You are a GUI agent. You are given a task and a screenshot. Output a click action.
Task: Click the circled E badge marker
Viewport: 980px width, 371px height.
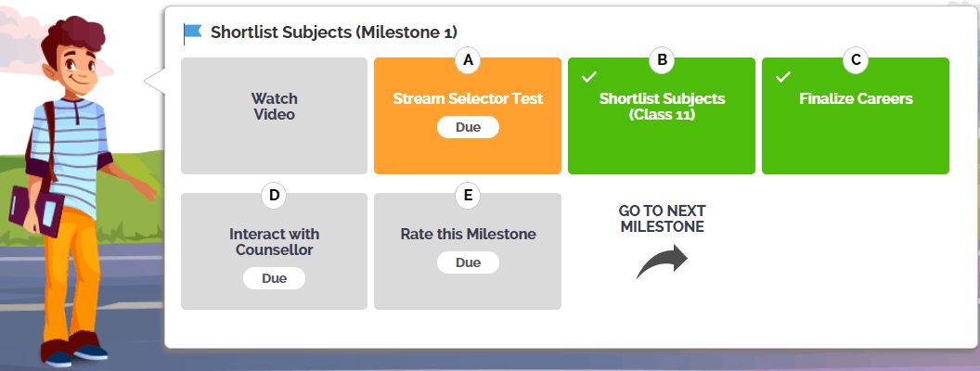(x=468, y=196)
